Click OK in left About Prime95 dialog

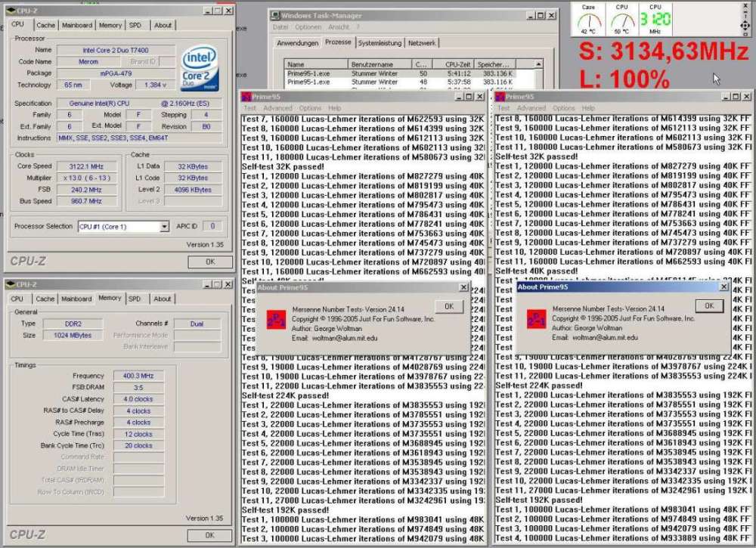tap(449, 307)
